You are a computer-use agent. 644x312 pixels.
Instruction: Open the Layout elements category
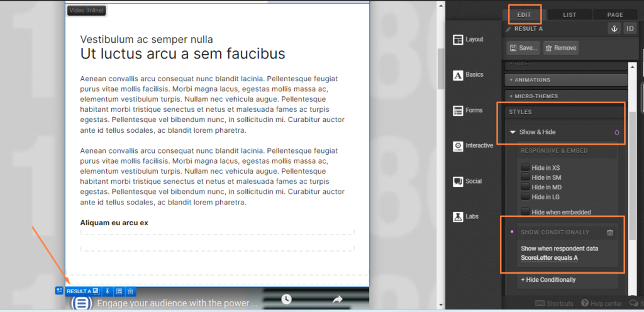click(469, 40)
